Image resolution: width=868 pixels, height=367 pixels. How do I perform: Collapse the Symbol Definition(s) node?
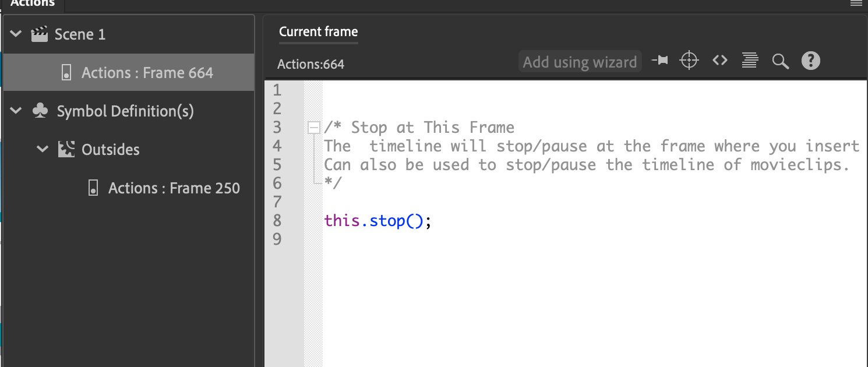(x=16, y=111)
